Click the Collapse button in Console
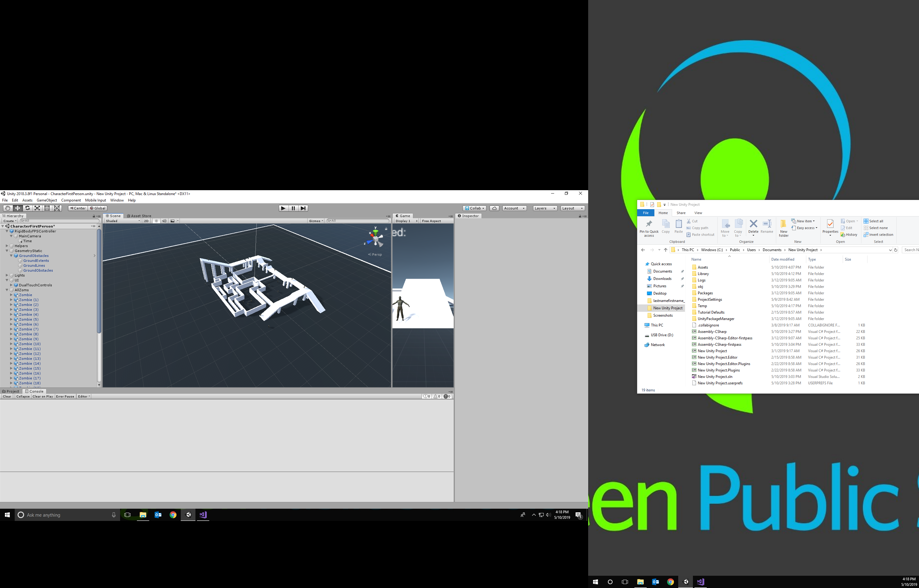The width and height of the screenshot is (919, 588). (x=23, y=396)
